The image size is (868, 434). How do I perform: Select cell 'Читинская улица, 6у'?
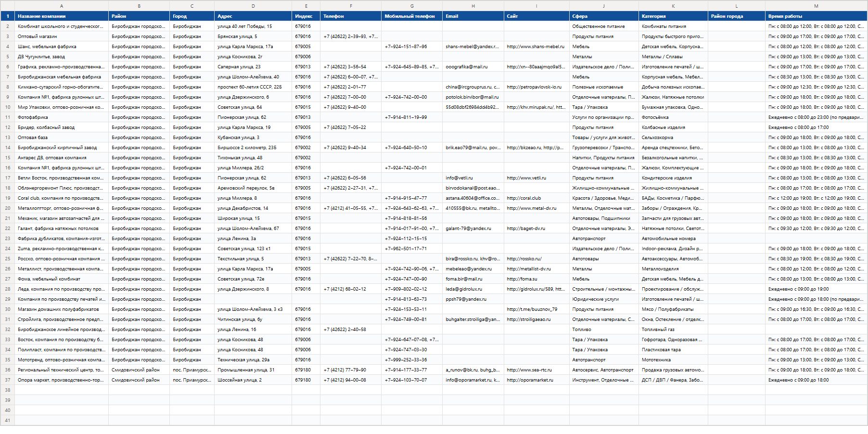(253, 319)
